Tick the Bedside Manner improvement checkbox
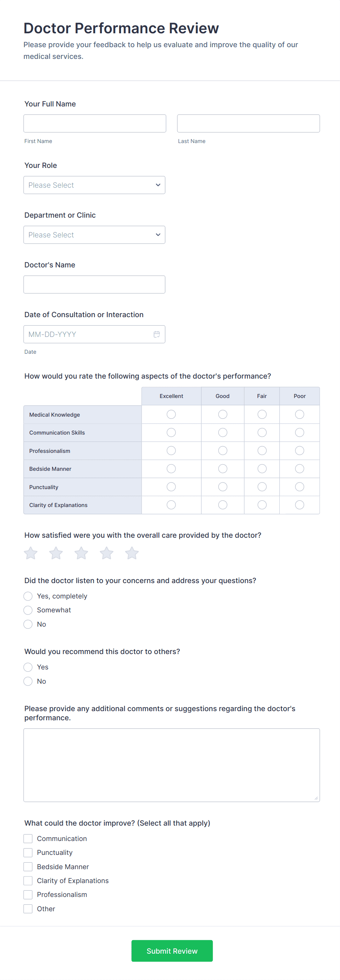 pos(28,867)
